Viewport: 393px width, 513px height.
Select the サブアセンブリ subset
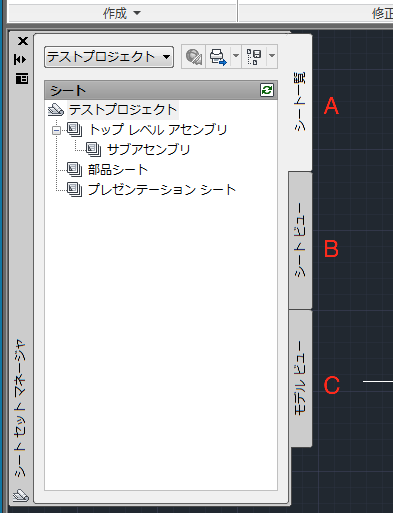click(148, 150)
